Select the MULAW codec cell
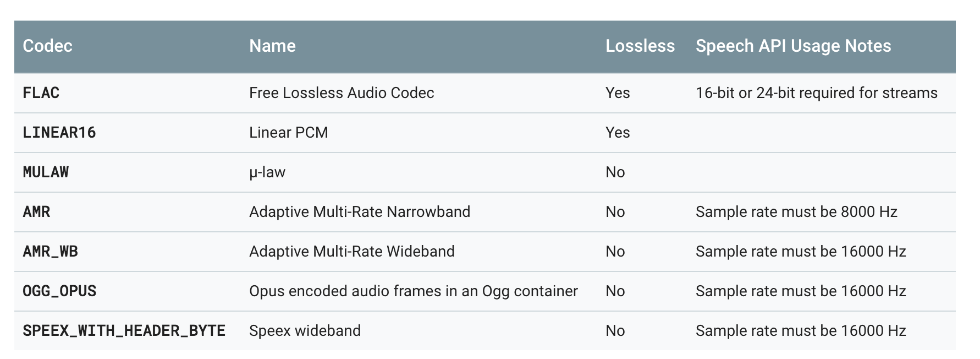The height and width of the screenshot is (359, 980). coord(46,172)
